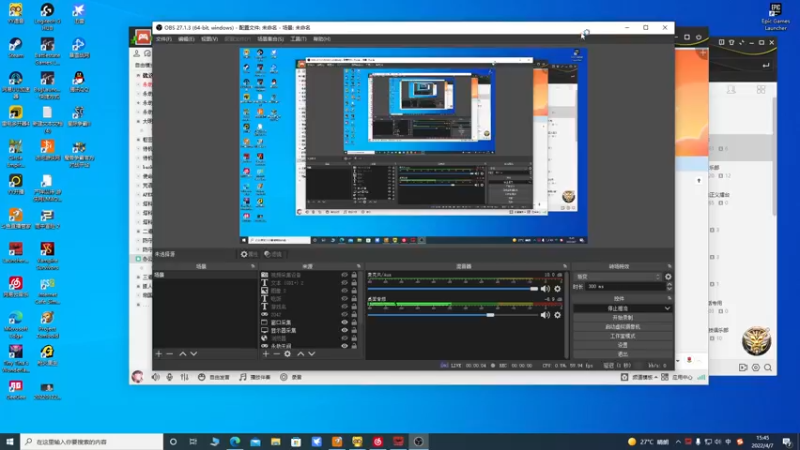Add a new scene with the plus icon
Image resolution: width=800 pixels, height=450 pixels.
tap(159, 354)
